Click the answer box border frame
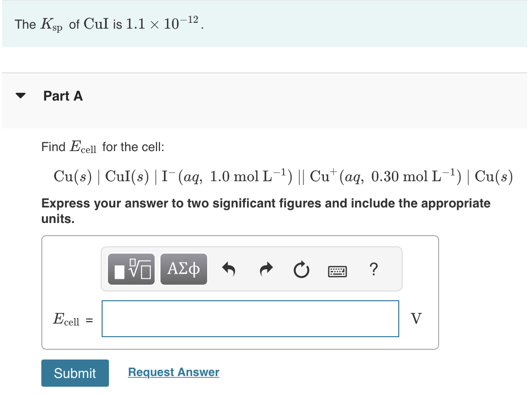The width and height of the screenshot is (532, 394). tap(240, 236)
